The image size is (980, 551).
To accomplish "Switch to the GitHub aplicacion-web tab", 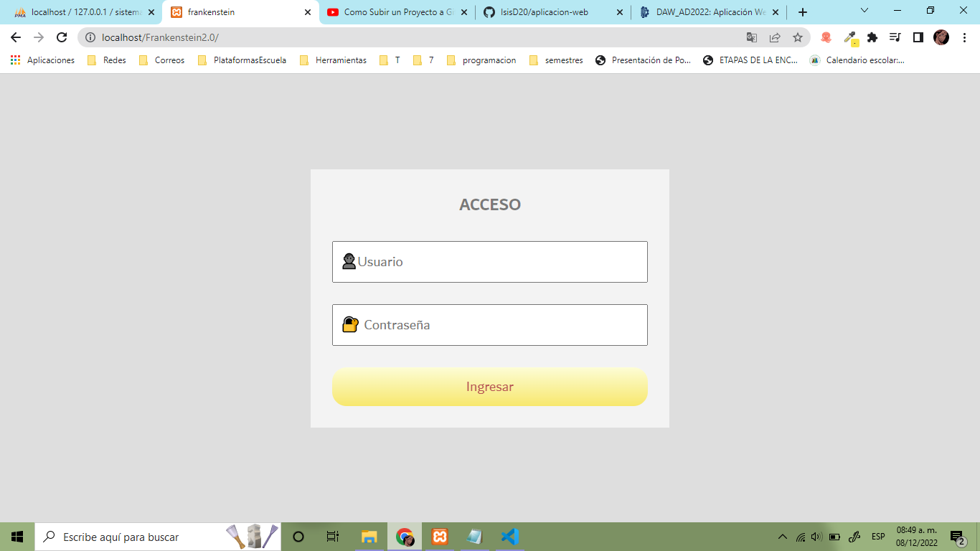I will 542,11.
